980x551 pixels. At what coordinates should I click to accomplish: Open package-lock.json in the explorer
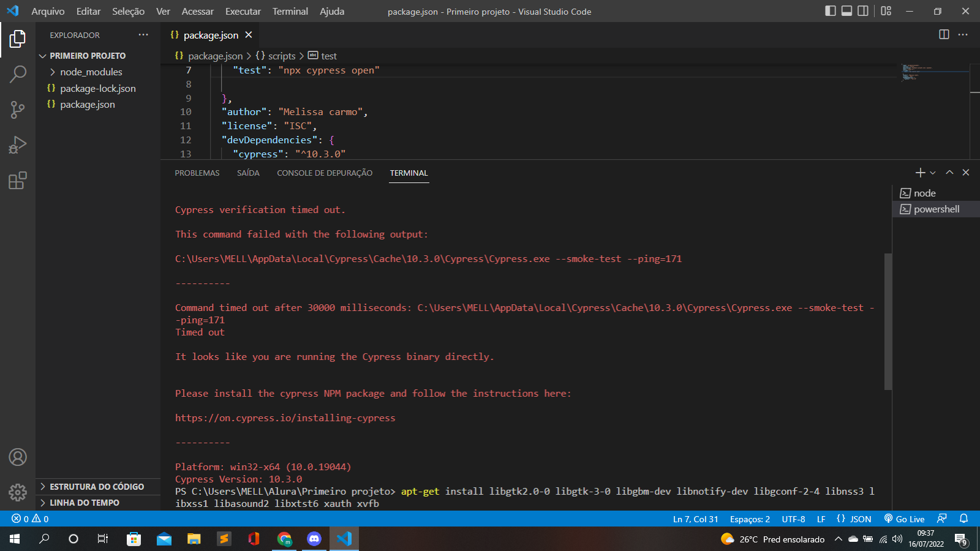click(98, 88)
